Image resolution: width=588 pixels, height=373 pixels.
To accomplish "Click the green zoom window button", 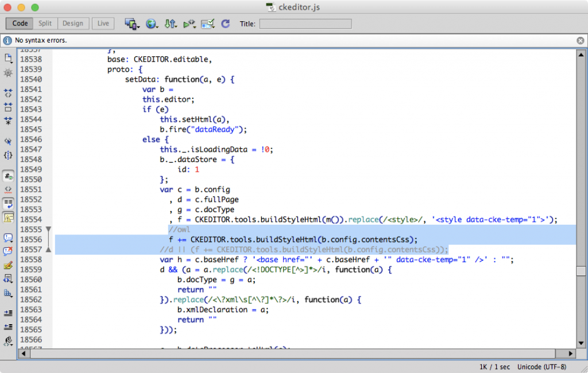I will 35,7.
